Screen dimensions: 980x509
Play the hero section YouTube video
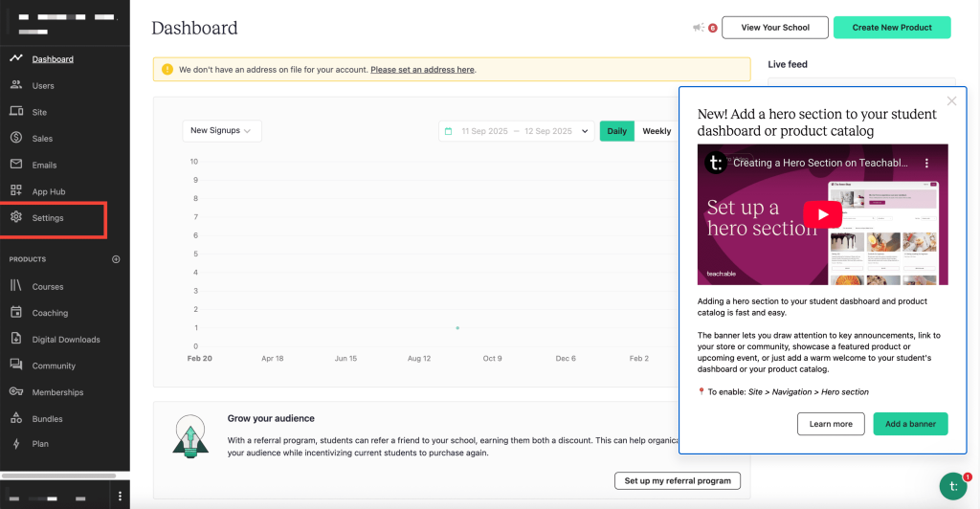click(x=822, y=214)
